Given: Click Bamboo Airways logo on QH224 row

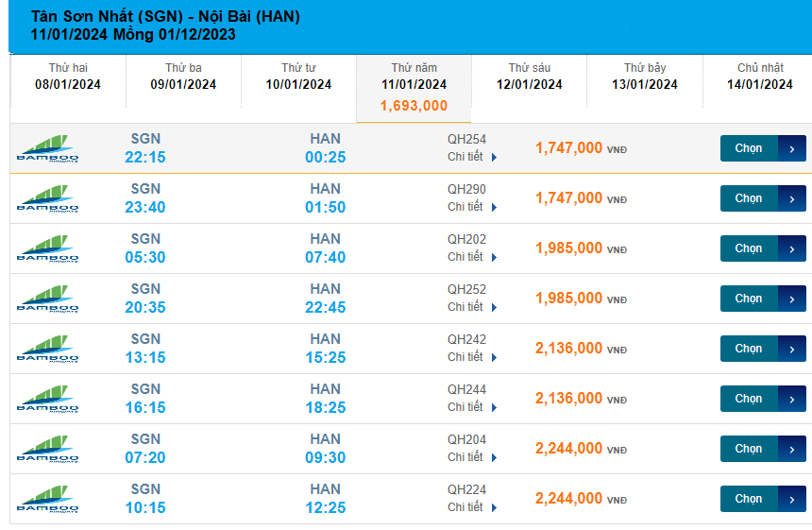Looking at the screenshot, I should coord(48,499).
